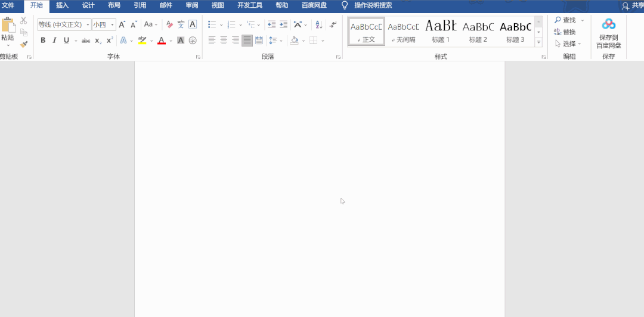
Task: Apply the 标题 1 heading style
Action: [441, 31]
